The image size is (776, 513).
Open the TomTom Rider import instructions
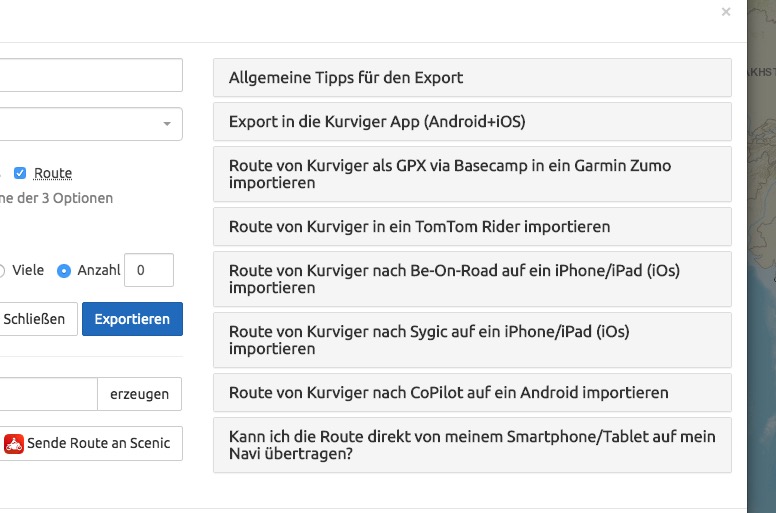472,227
